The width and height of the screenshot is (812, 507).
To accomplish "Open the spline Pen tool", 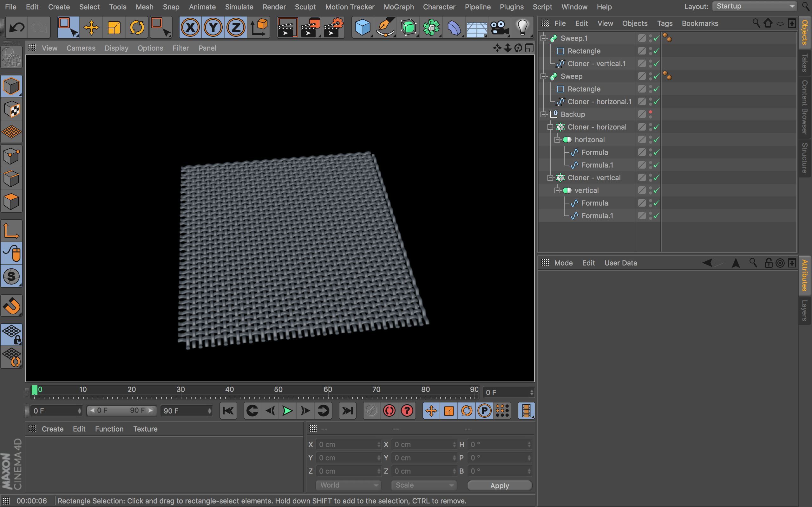I will coord(385,28).
